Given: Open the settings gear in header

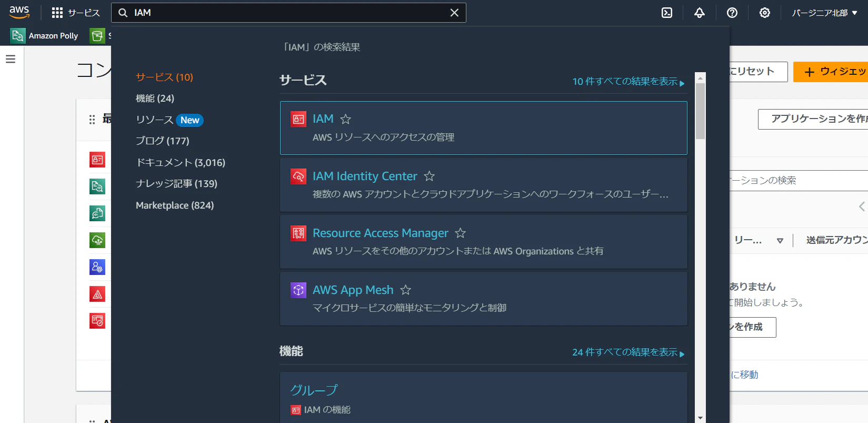Looking at the screenshot, I should [765, 13].
